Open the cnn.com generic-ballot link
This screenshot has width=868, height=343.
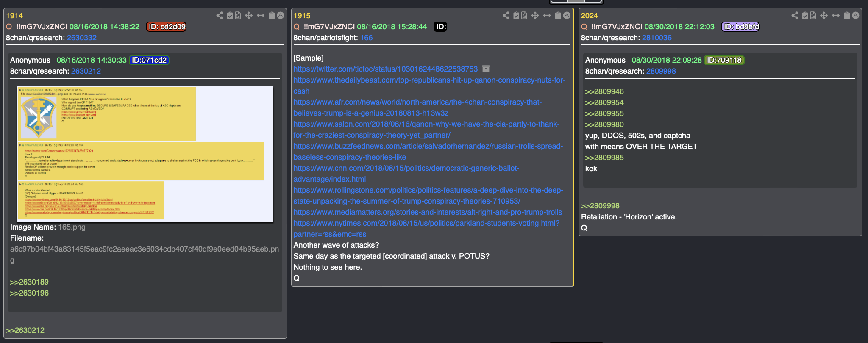(x=406, y=174)
